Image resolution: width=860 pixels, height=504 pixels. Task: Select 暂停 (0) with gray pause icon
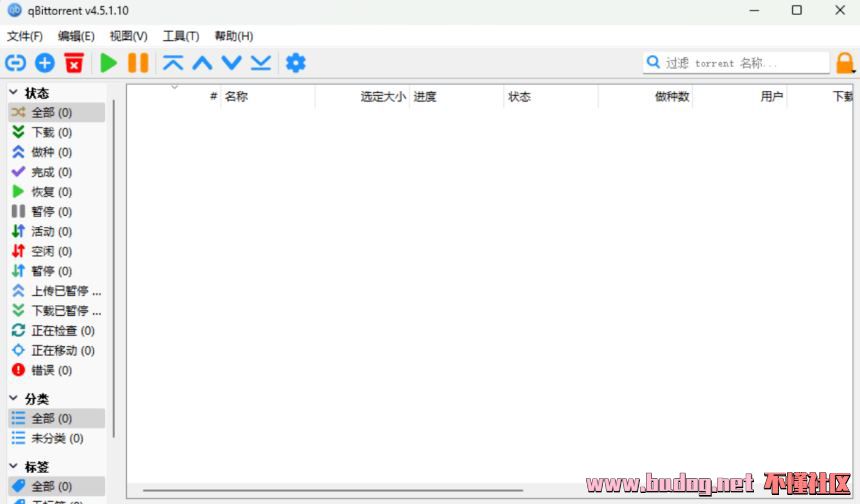pos(56,211)
